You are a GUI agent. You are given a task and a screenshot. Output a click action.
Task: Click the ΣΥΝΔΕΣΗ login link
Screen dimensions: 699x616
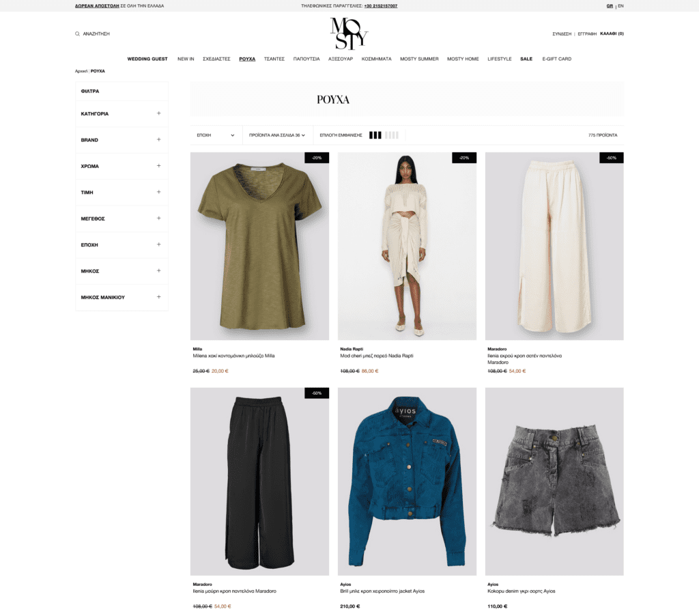pyautogui.click(x=562, y=34)
